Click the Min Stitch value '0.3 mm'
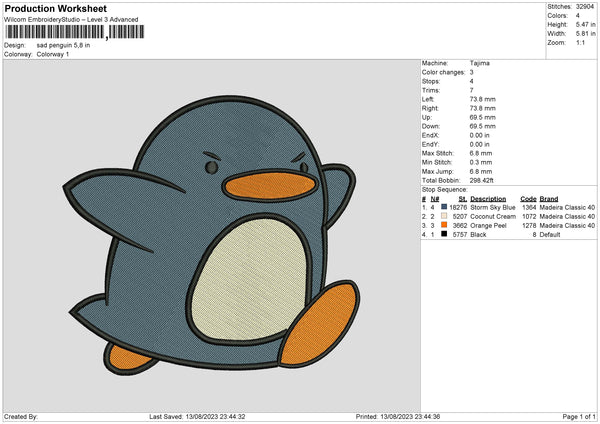 click(481, 162)
